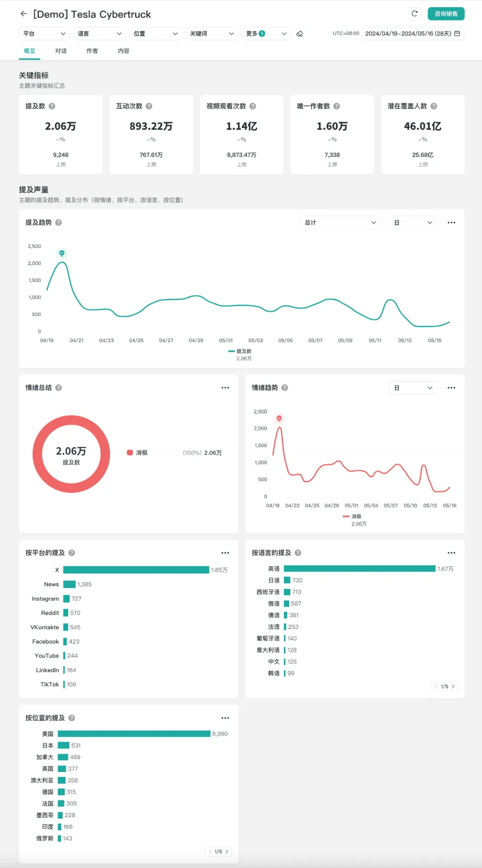Click help icon next to 按平台的提及
This screenshot has width=482, height=868.
pos(72,553)
